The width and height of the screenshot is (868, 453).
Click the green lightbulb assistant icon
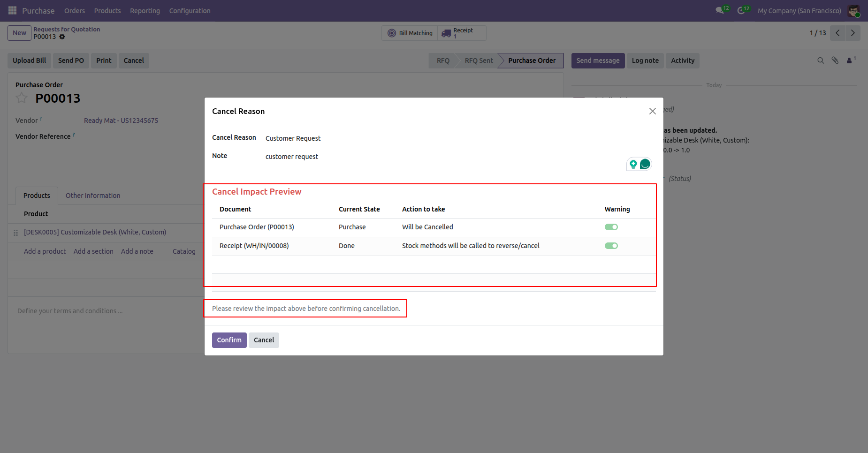point(633,164)
